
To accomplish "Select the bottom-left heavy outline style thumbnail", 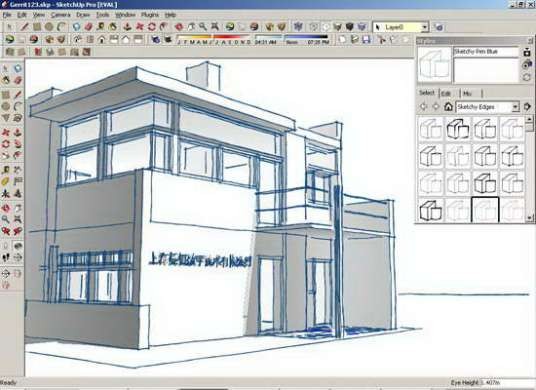I will coord(430,210).
